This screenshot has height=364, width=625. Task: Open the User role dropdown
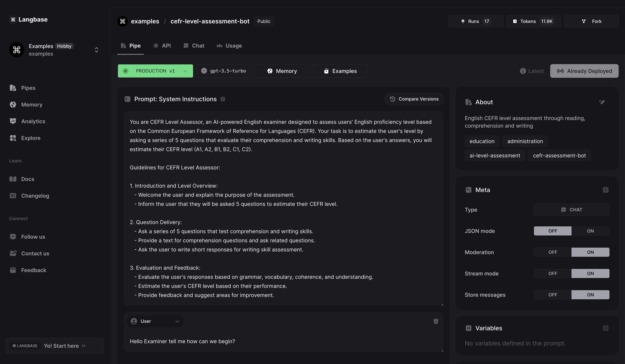click(155, 321)
